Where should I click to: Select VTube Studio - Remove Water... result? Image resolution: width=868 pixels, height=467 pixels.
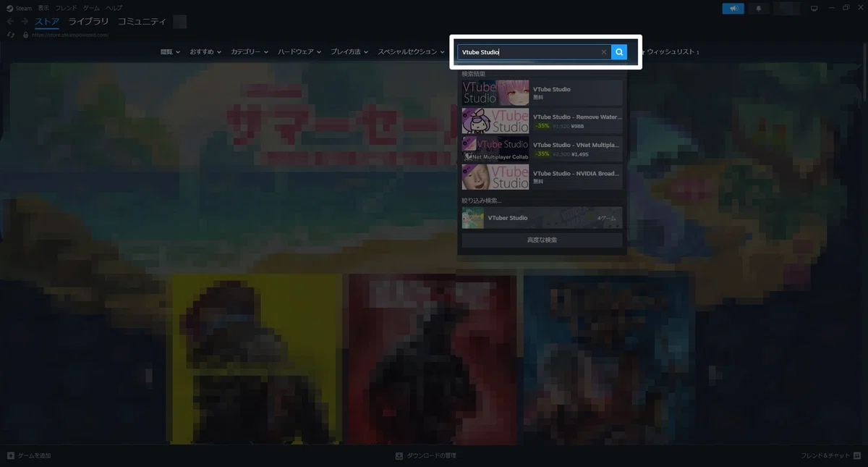click(542, 121)
